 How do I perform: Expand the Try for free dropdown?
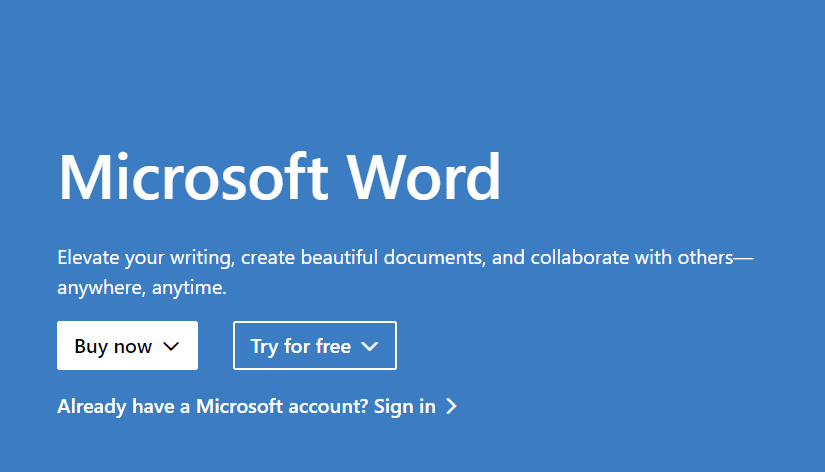pos(315,346)
